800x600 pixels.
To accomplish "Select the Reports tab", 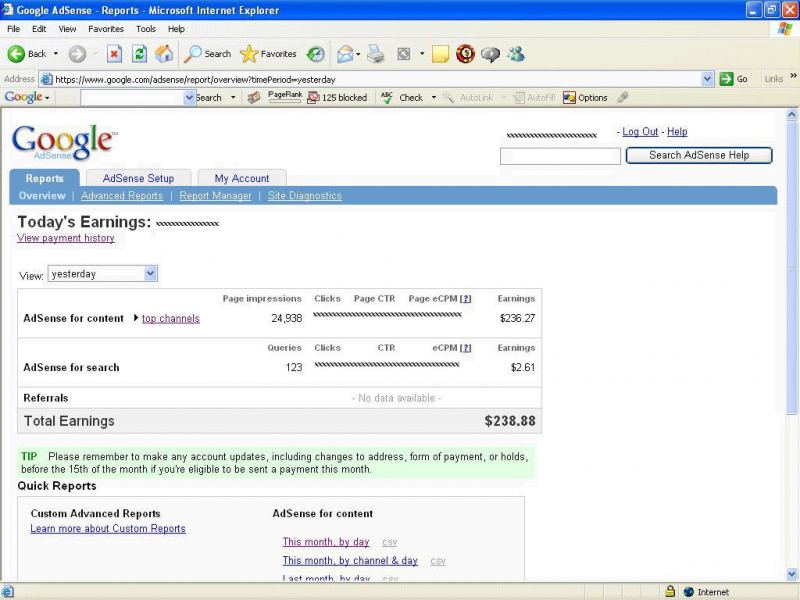I will tap(44, 178).
